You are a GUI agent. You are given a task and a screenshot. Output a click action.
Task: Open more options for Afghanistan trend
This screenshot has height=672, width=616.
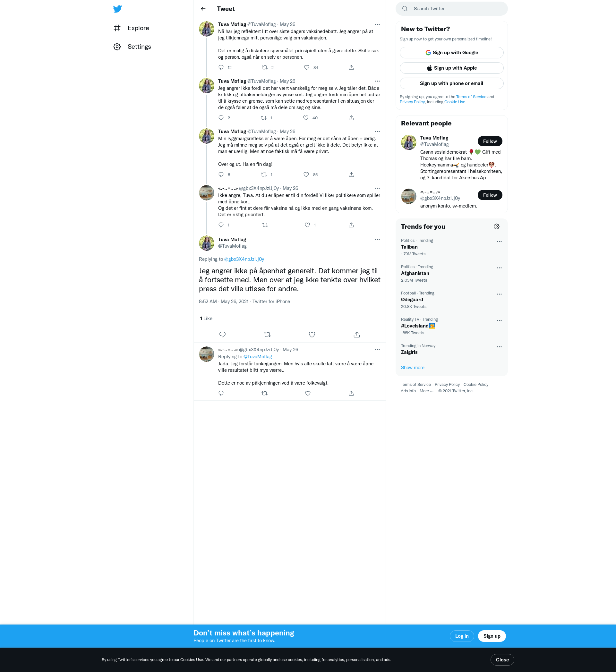click(x=499, y=268)
